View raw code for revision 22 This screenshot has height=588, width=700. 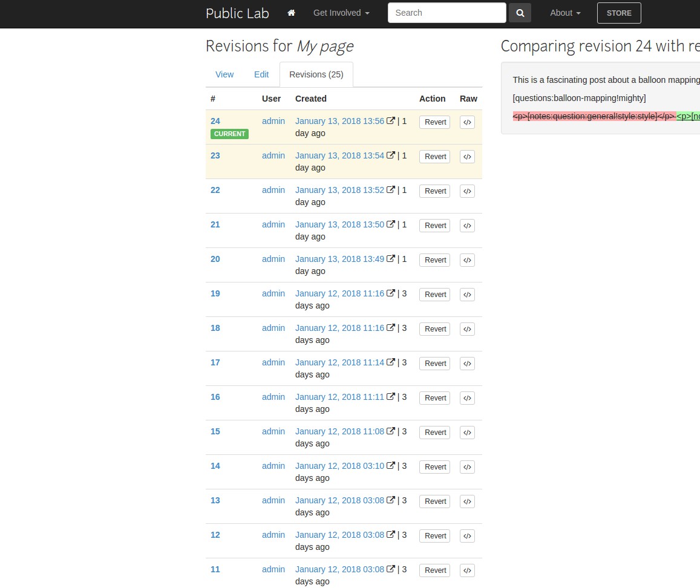467,191
